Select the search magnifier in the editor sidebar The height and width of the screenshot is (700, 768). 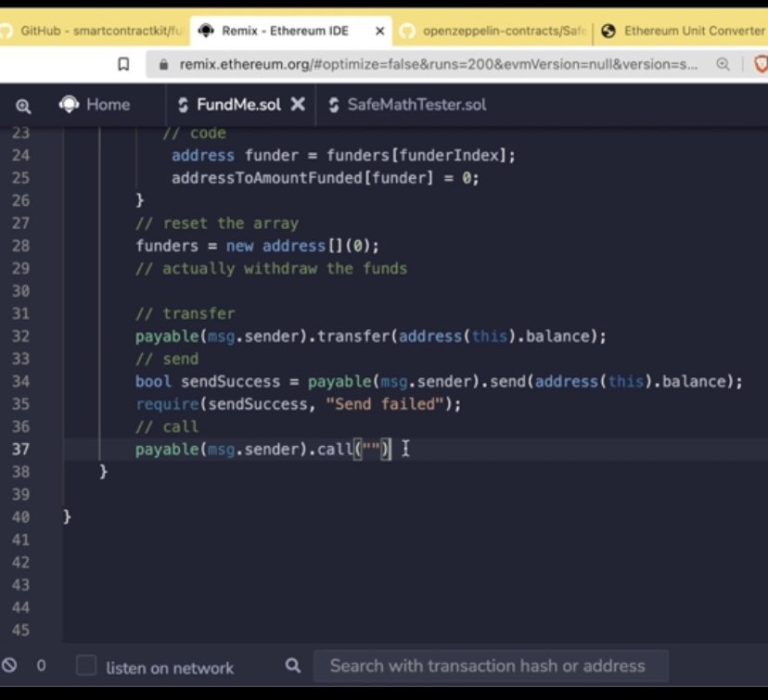tap(22, 105)
